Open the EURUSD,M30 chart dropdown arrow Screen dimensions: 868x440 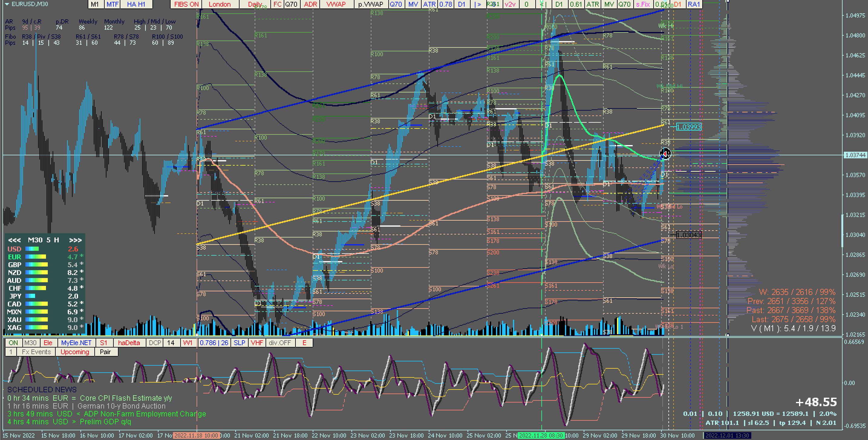tap(6, 4)
